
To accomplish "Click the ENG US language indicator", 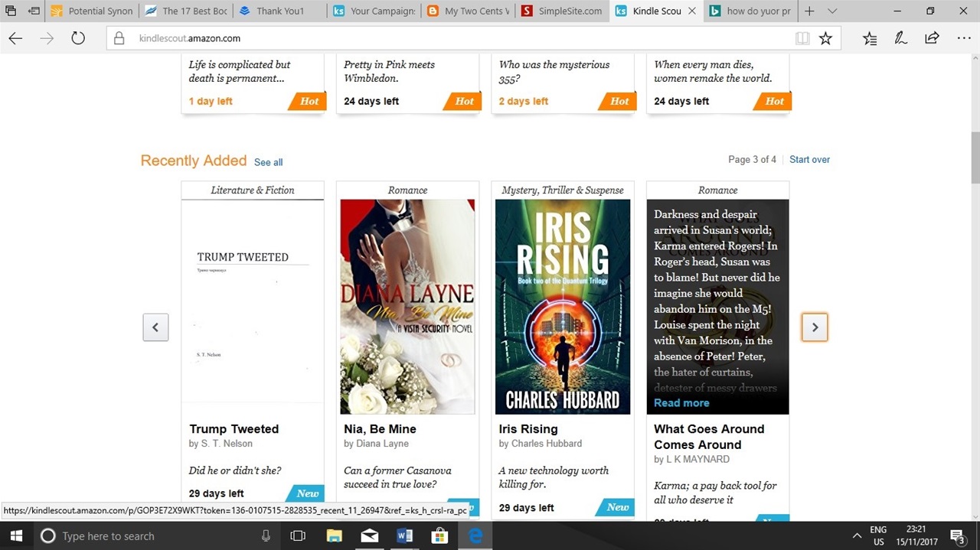I will click(x=878, y=535).
